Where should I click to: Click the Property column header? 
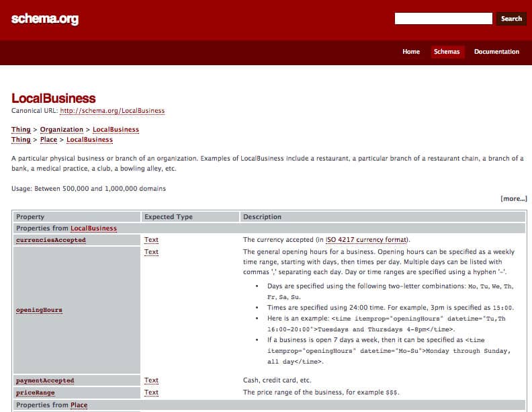click(77, 216)
